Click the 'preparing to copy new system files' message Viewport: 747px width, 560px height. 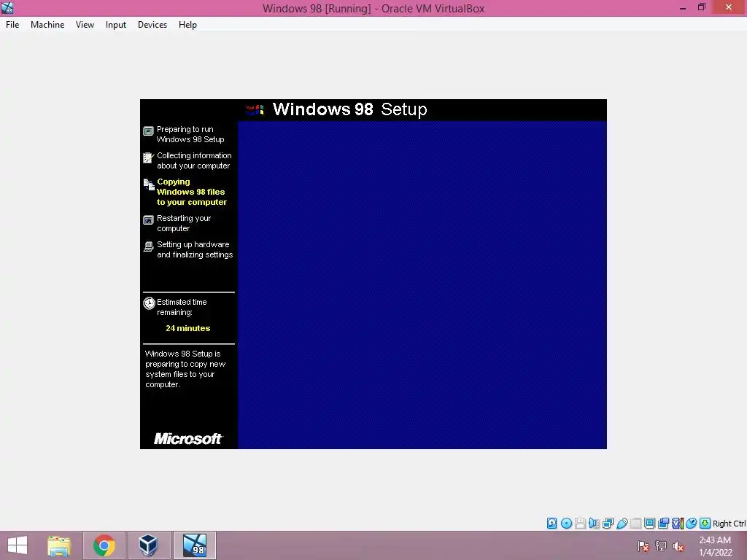click(185, 369)
